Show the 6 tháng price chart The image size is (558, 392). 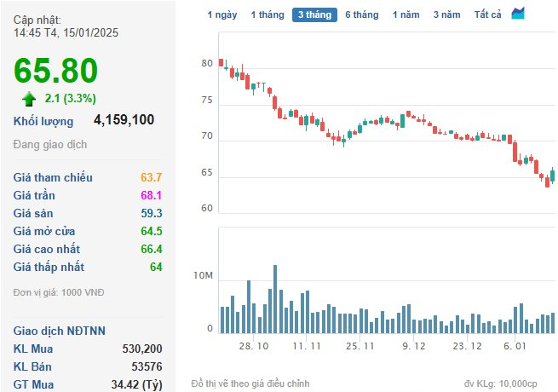click(x=361, y=15)
